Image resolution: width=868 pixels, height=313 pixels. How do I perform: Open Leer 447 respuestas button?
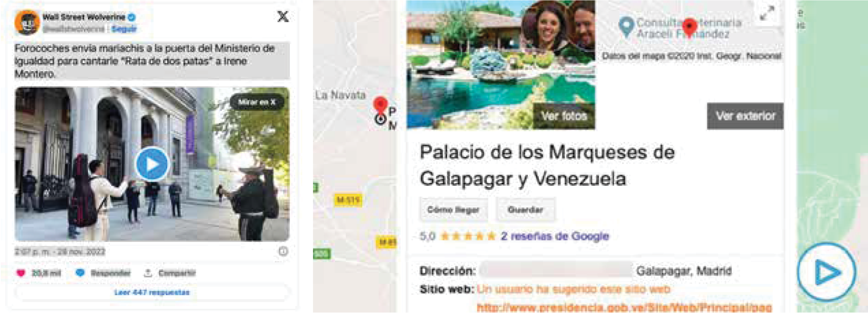pyautogui.click(x=152, y=292)
